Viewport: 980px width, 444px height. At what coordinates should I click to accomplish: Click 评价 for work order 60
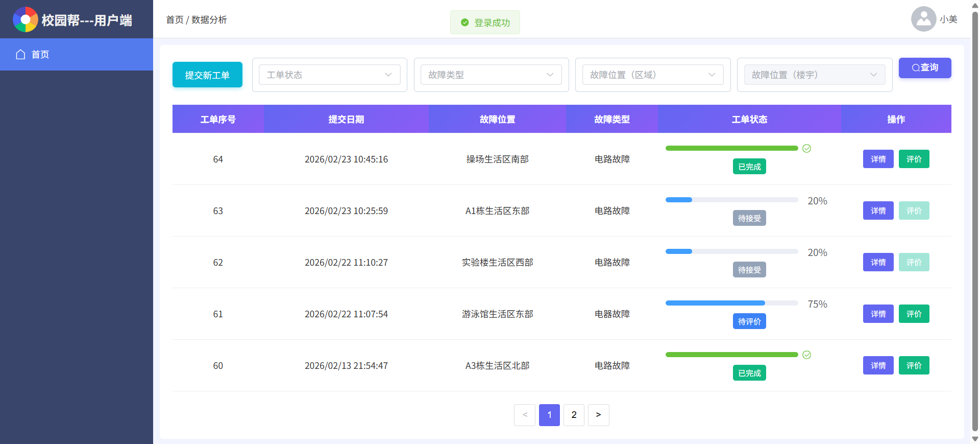pos(914,365)
